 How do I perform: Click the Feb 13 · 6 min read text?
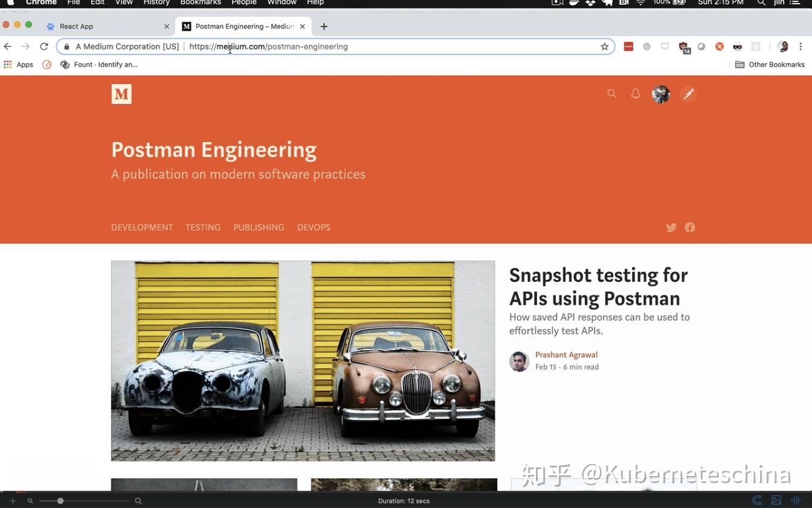(x=567, y=367)
